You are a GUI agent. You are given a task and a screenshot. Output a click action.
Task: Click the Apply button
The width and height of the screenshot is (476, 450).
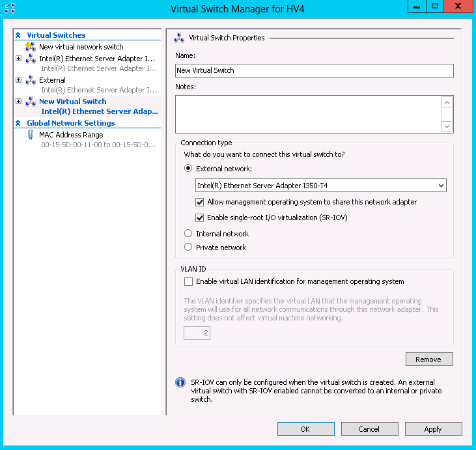433,429
